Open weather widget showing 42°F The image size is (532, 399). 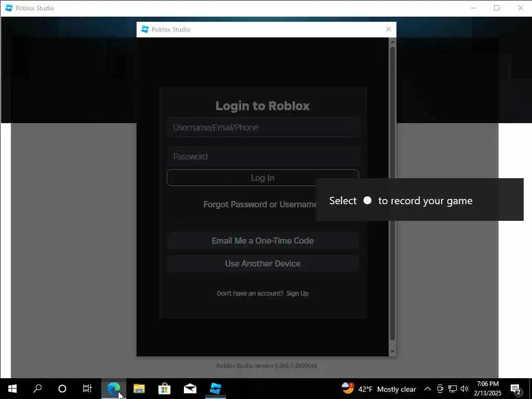379,389
